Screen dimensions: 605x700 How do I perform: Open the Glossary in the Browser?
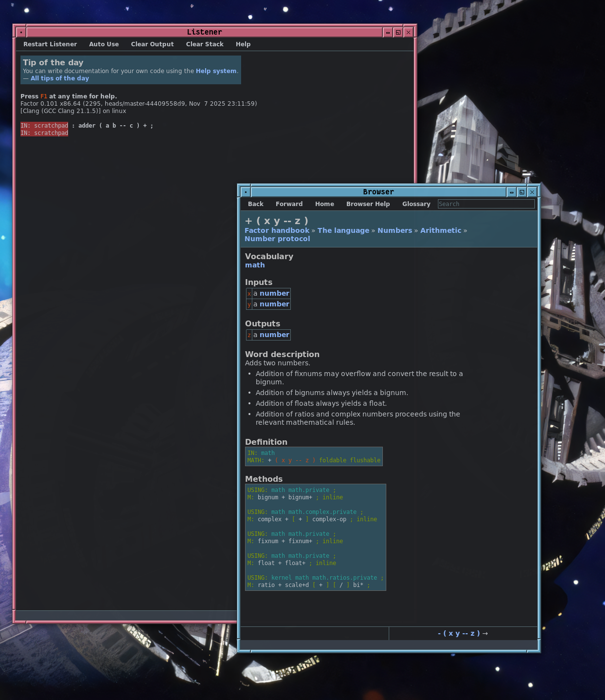pyautogui.click(x=416, y=204)
